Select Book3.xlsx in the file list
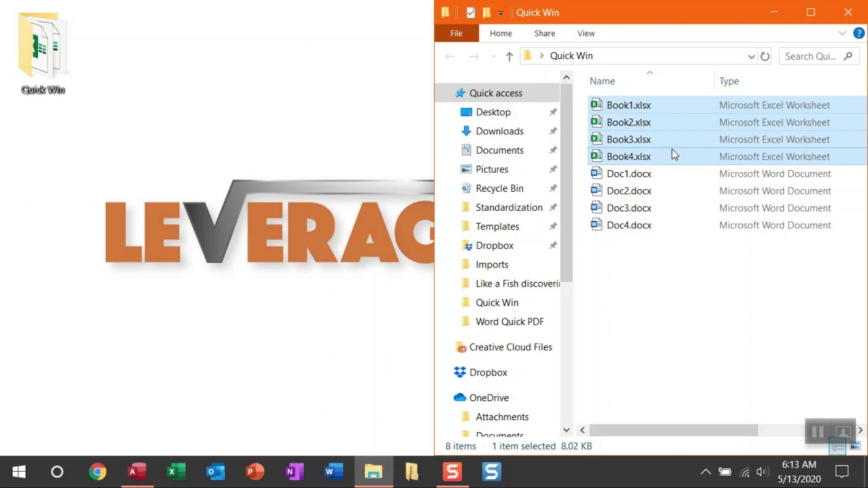 tap(629, 139)
